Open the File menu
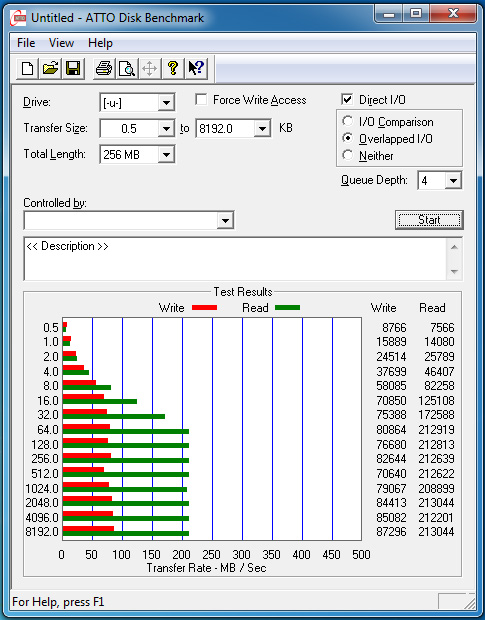 pos(26,43)
